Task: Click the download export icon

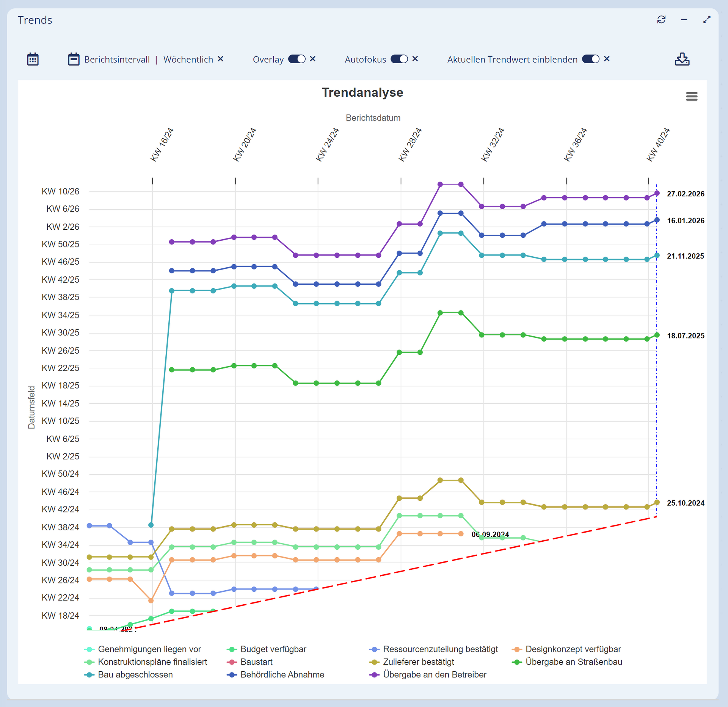Action: pos(682,60)
